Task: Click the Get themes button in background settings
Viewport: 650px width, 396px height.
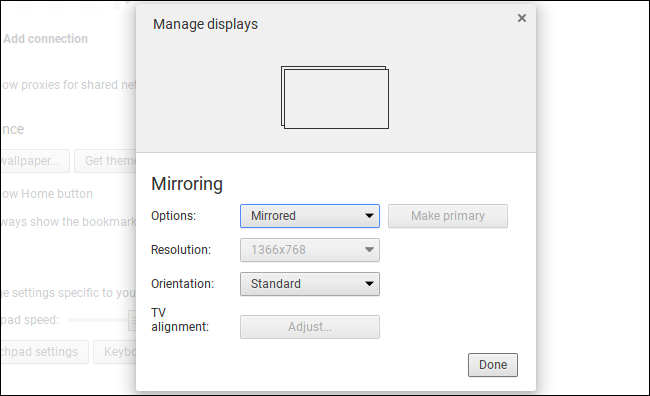Action: pyautogui.click(x=105, y=161)
